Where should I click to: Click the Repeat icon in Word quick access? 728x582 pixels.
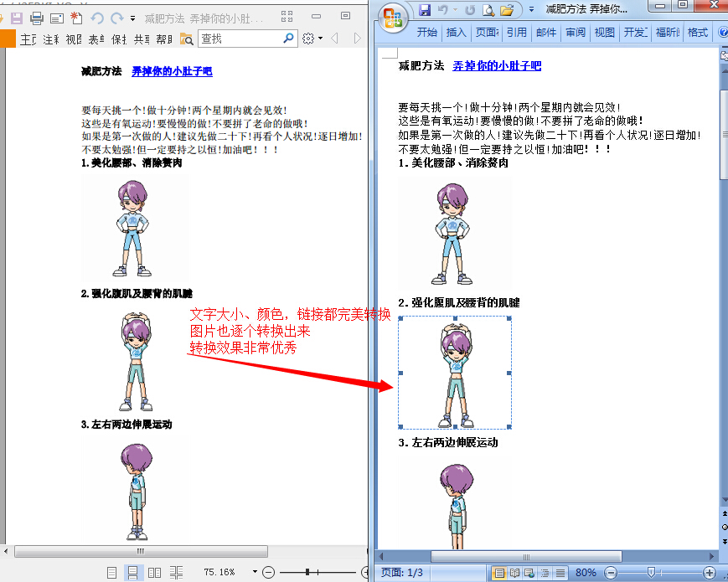[x=470, y=9]
